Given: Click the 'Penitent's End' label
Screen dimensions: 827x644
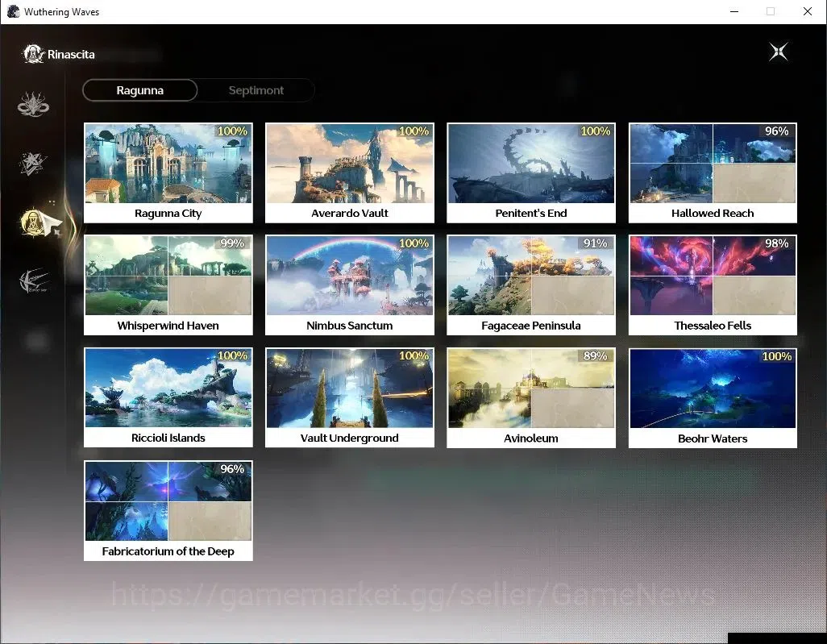Looking at the screenshot, I should click(531, 213).
